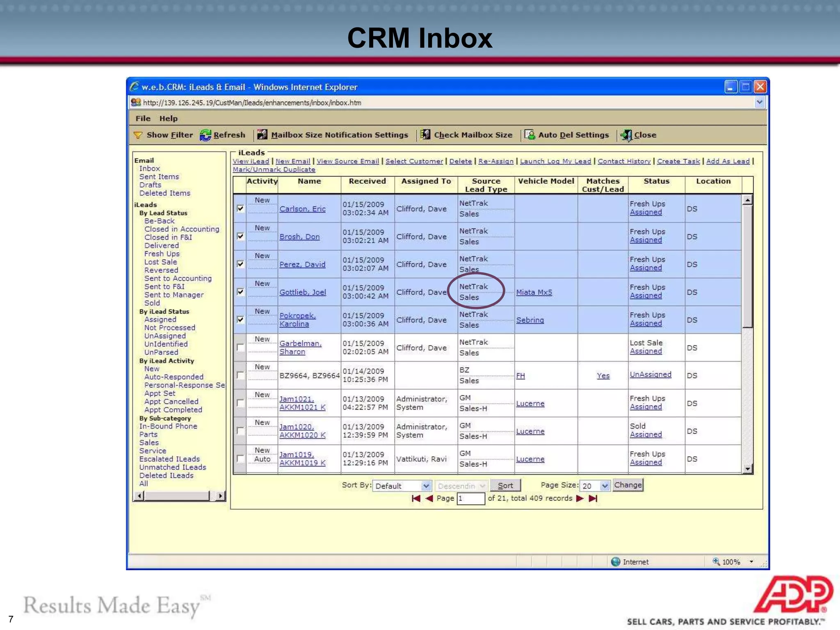Click Mailbox Size Notification Settings icon
840x630 pixels.
(x=262, y=135)
